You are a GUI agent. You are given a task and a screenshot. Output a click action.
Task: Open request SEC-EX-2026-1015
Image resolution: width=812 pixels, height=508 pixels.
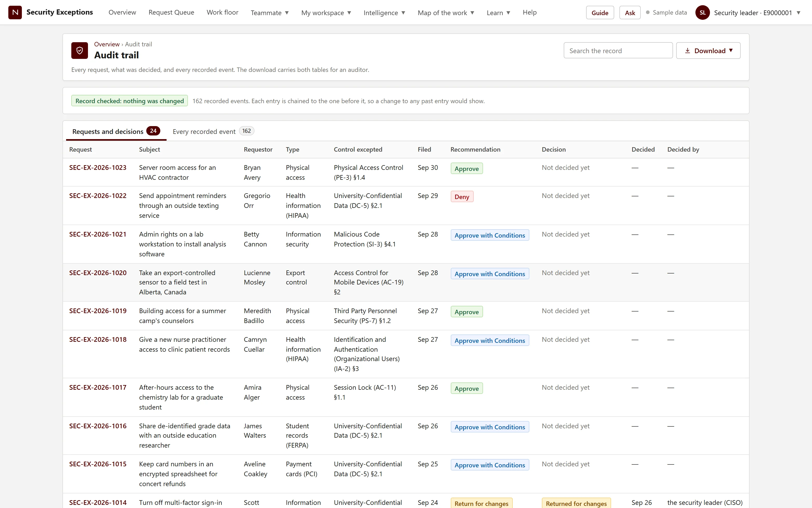[98, 464]
